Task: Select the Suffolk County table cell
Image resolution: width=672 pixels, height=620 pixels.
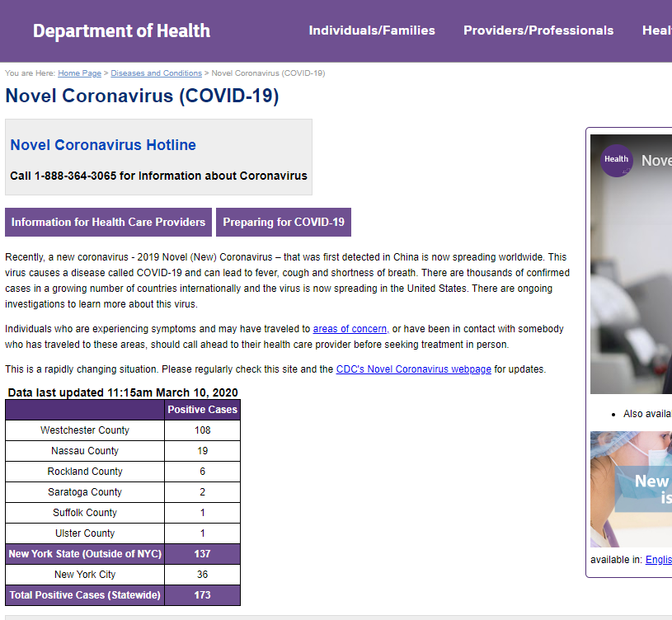Action: 85,513
